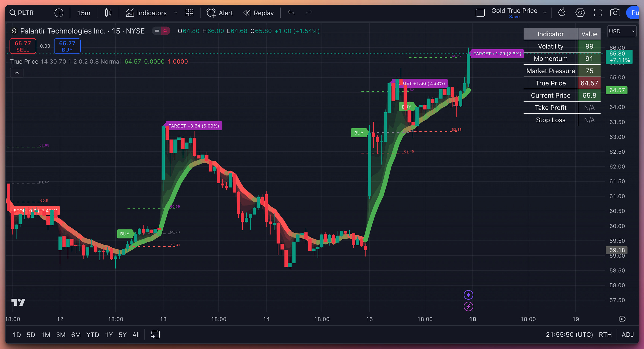Open PLTR symbol search
Image resolution: width=644 pixels, height=349 pixels.
[x=21, y=13]
